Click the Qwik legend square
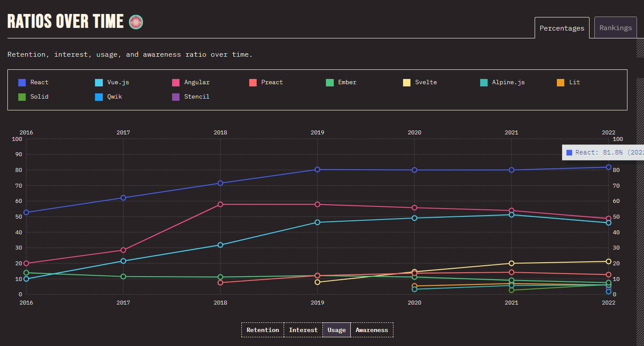The image size is (644, 346). point(99,97)
